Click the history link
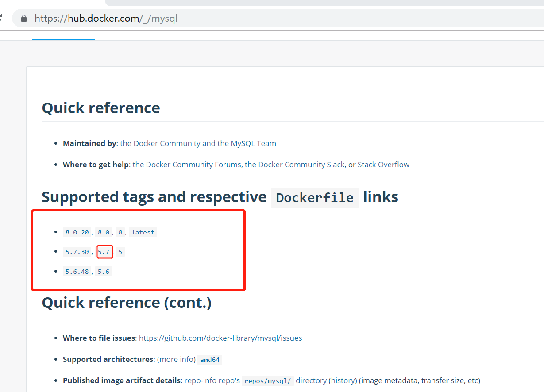The width and height of the screenshot is (544, 392). click(x=343, y=380)
